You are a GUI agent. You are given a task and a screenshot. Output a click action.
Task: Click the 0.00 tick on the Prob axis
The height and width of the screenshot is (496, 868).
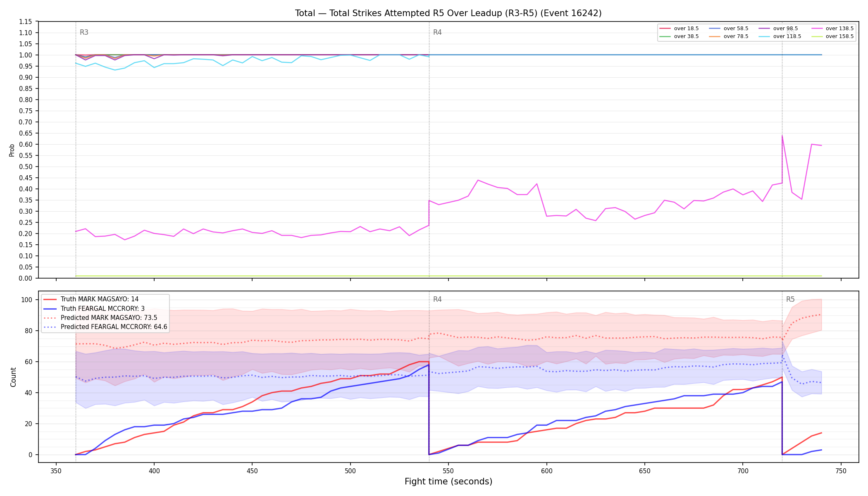tap(26, 278)
